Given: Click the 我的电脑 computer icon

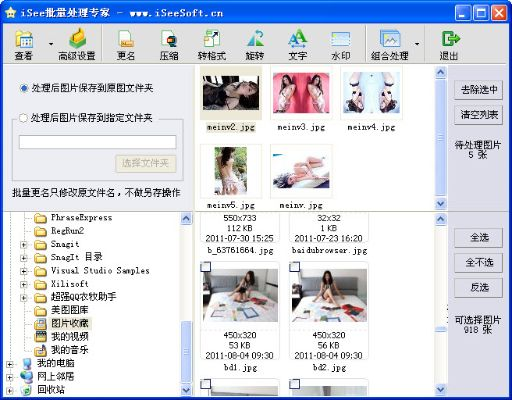Looking at the screenshot, I should 26,364.
